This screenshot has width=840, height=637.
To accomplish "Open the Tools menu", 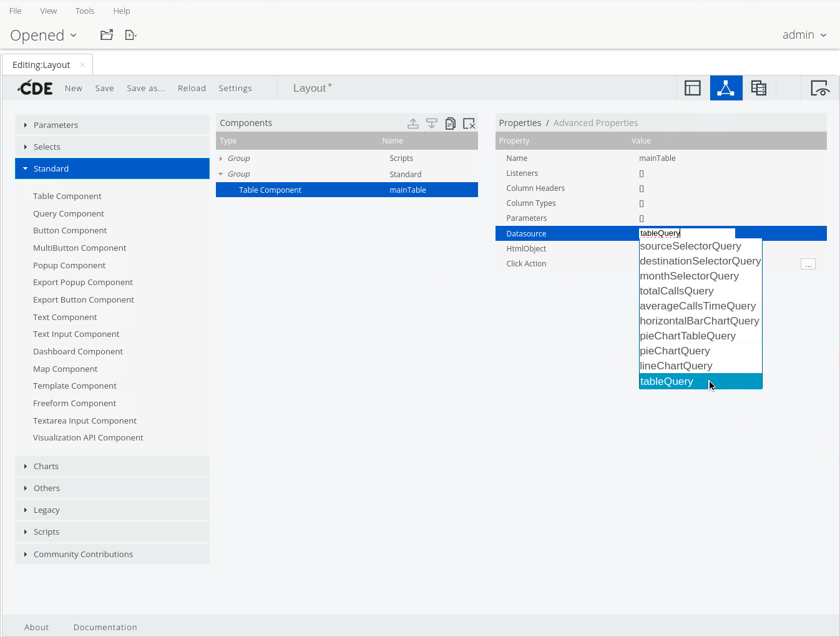I will [x=85, y=11].
